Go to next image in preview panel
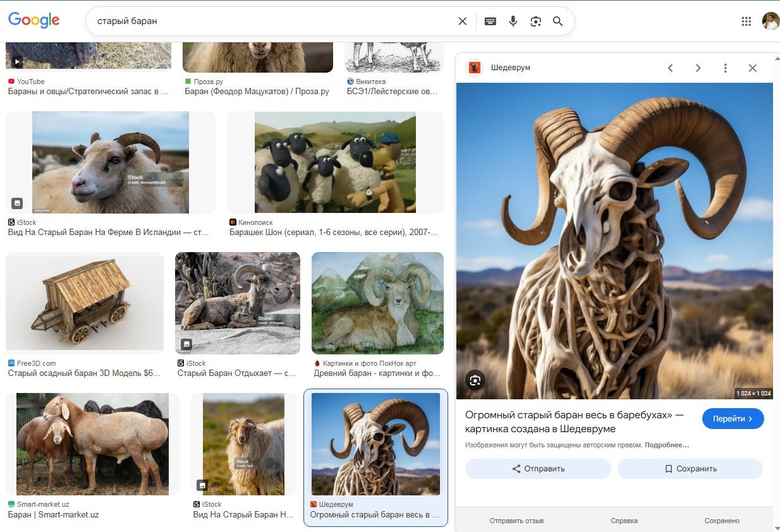The height and width of the screenshot is (532, 780). click(x=698, y=68)
